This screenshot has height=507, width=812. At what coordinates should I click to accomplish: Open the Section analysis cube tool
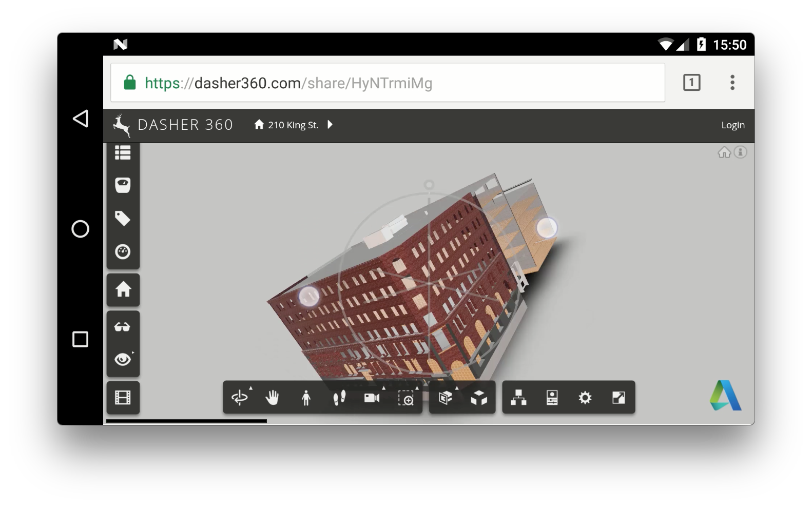click(x=446, y=398)
